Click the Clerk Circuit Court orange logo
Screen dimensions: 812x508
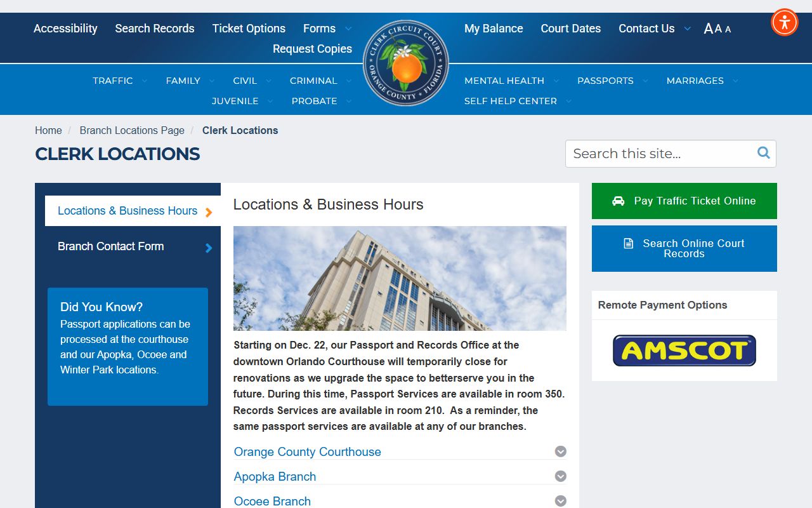tap(406, 63)
